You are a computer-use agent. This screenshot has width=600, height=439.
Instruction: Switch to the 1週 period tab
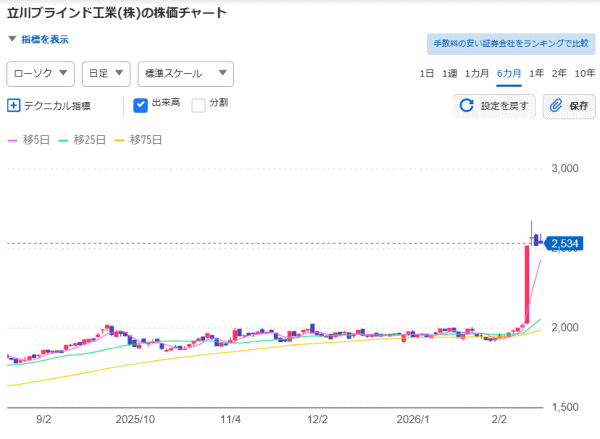(450, 73)
